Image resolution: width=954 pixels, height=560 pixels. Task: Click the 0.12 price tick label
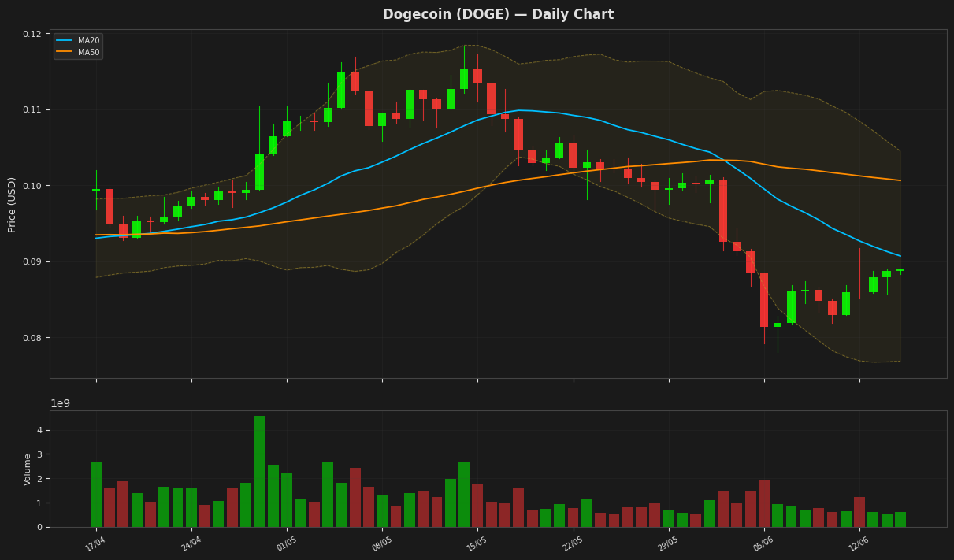[32, 34]
